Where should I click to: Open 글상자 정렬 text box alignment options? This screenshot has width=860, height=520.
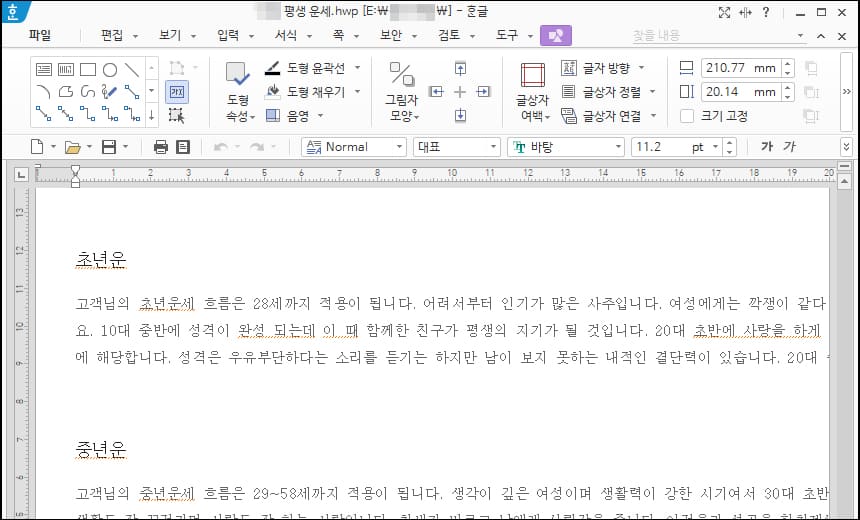[x=609, y=92]
